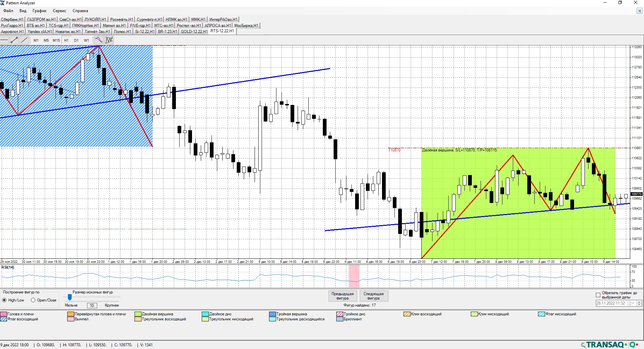644x349 pixels.
Task: Select the segment line tool with endpoints
Action: [x=14, y=40]
